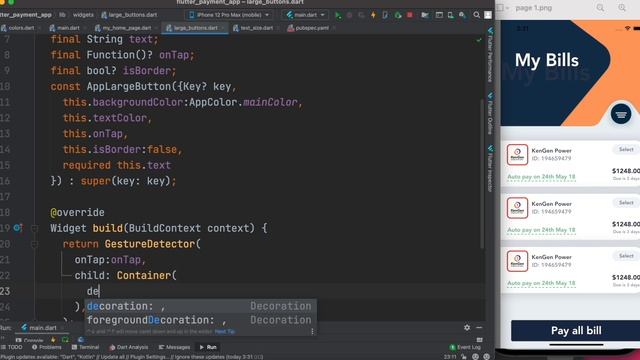Viewport: 640px width, 360px height.
Task: Open TODO tool window
Action: (x=12, y=347)
